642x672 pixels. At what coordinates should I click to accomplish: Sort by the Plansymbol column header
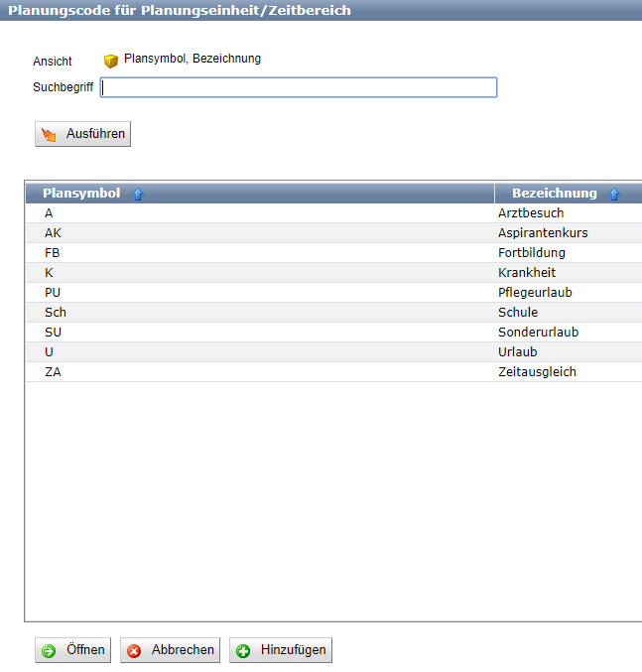pyautogui.click(x=81, y=194)
